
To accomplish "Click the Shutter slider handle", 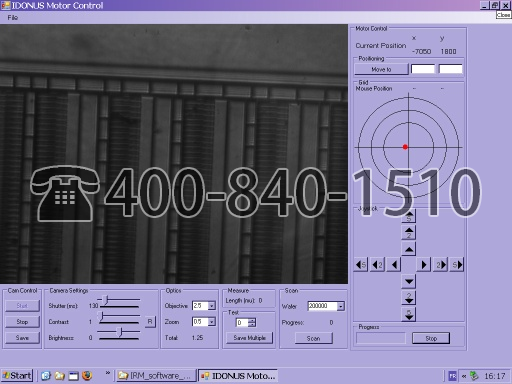I will click(x=106, y=300).
